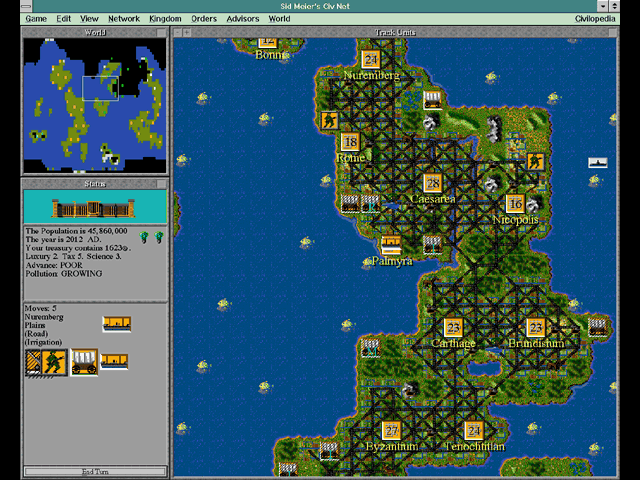This screenshot has width=640, height=480.
Task: Select the fortified soldier in unit panel
Action: 47,362
